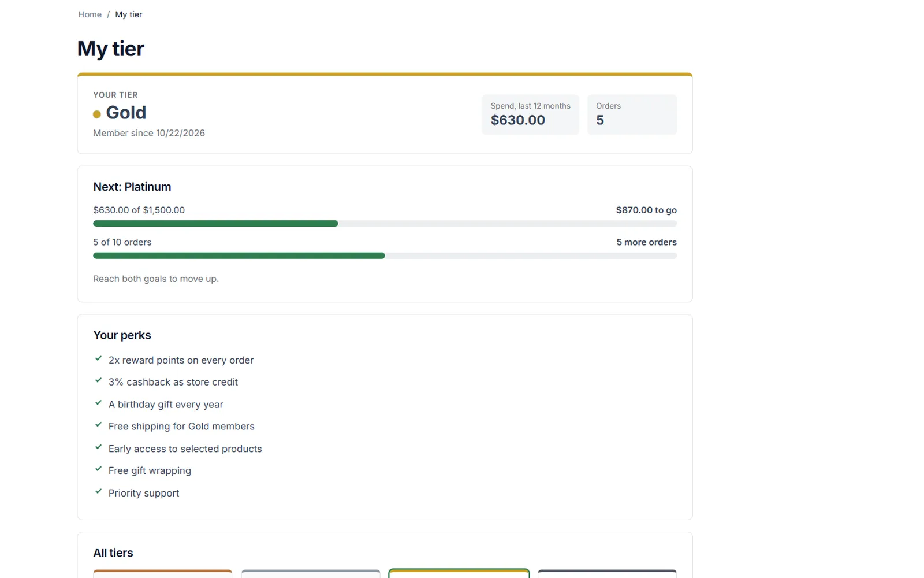Screen dimensions: 924x578
Task: Open the bronze-topped tier card
Action: pos(162,574)
